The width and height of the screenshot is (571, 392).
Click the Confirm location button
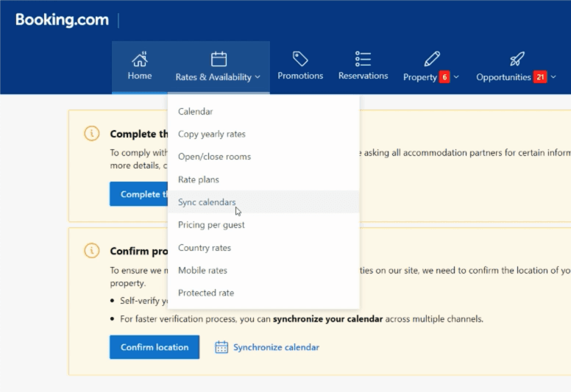(155, 347)
